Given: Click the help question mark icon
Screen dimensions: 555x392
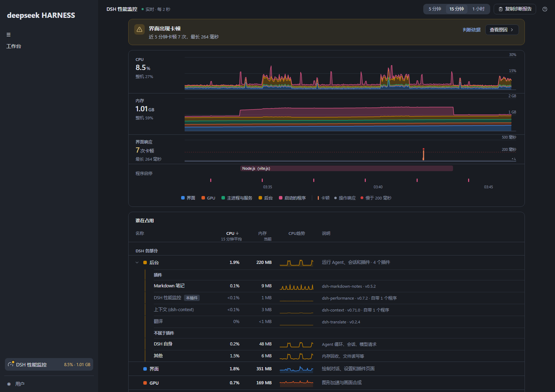Looking at the screenshot, I should point(544,9).
